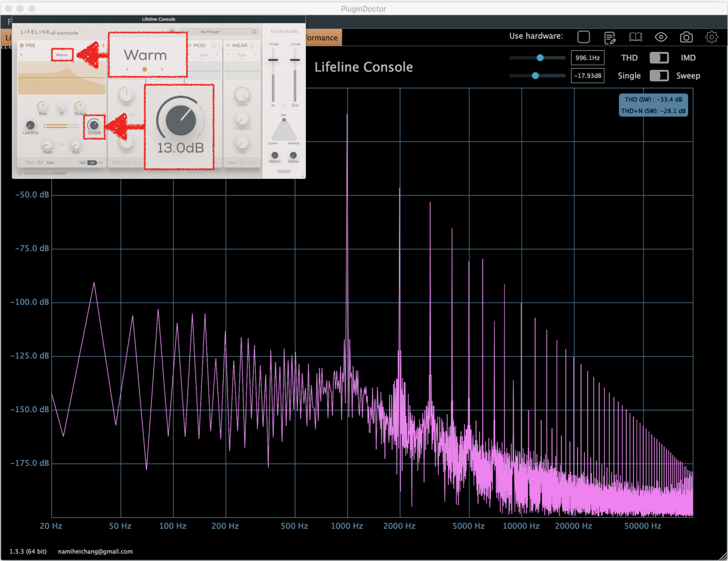This screenshot has width=728, height=561.
Task: Click the eye view icon in PluginDoctor toolbar
Action: (x=661, y=37)
